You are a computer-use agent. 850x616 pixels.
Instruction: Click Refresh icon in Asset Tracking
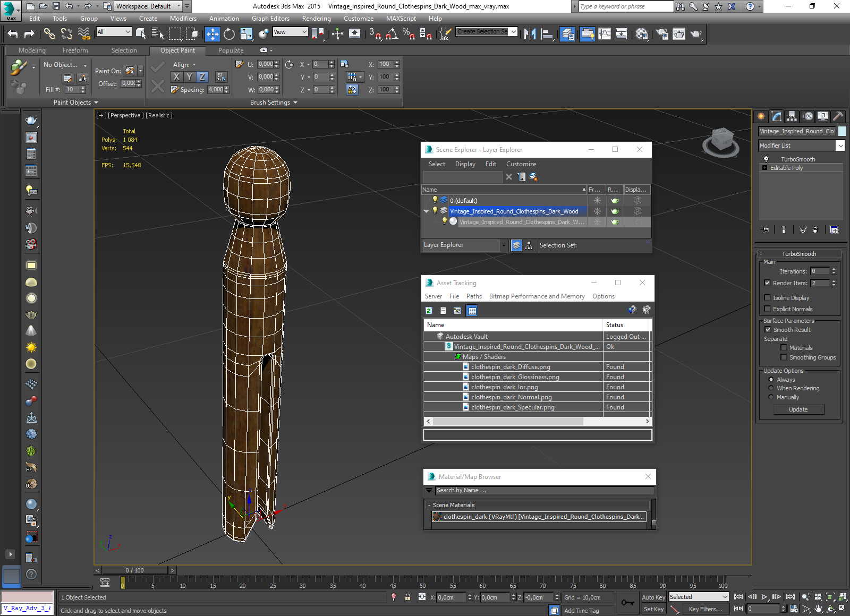(429, 311)
